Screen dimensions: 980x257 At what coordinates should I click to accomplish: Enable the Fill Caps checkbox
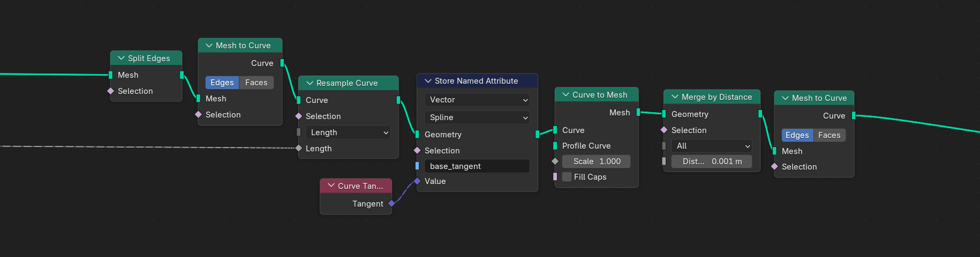pos(567,177)
